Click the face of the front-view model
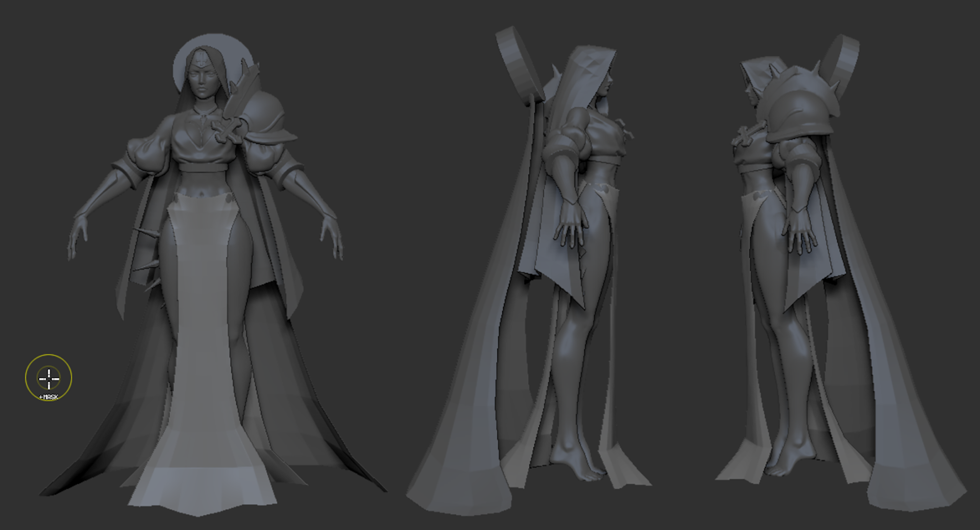 click(201, 81)
